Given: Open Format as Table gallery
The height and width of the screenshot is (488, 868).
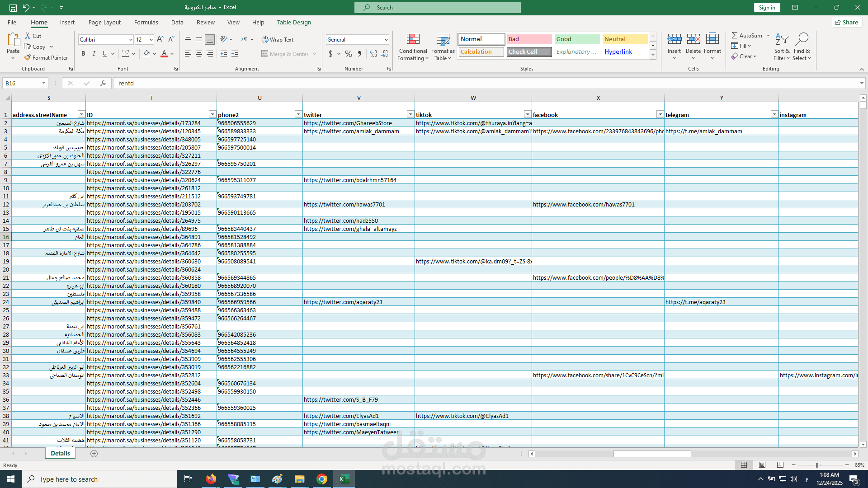Looking at the screenshot, I should click(x=443, y=40).
